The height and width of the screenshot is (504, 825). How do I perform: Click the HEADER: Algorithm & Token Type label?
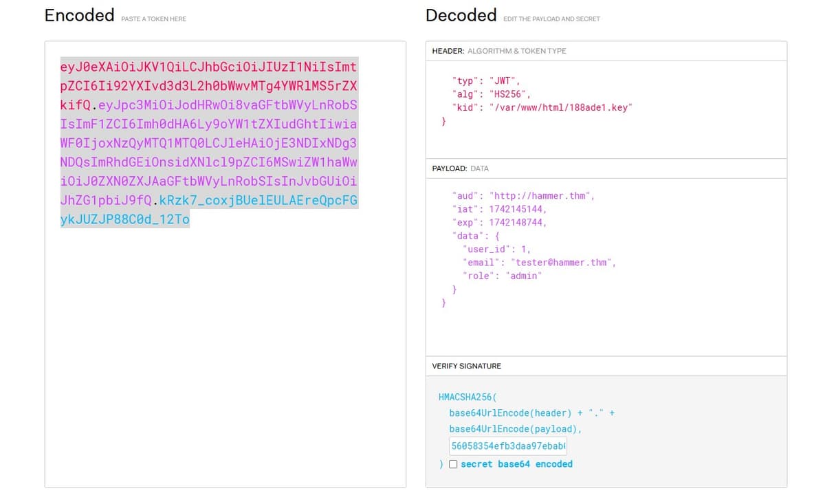499,51
